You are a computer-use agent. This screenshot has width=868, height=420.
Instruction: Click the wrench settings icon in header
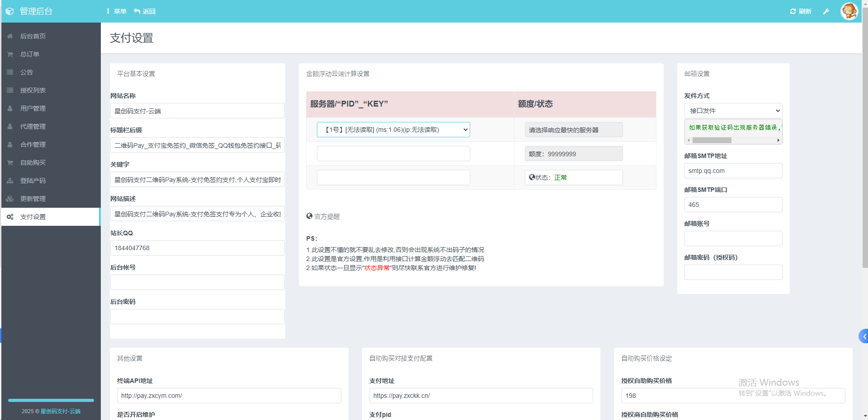(826, 11)
